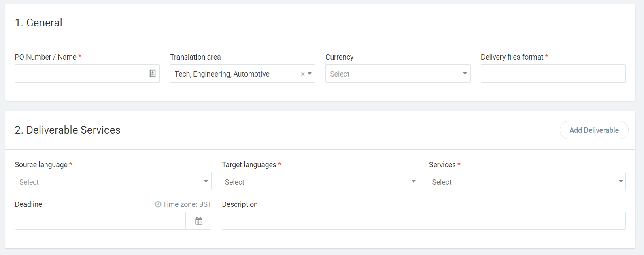Click into the Delivery files format field
The width and height of the screenshot is (644, 255).
pos(553,74)
